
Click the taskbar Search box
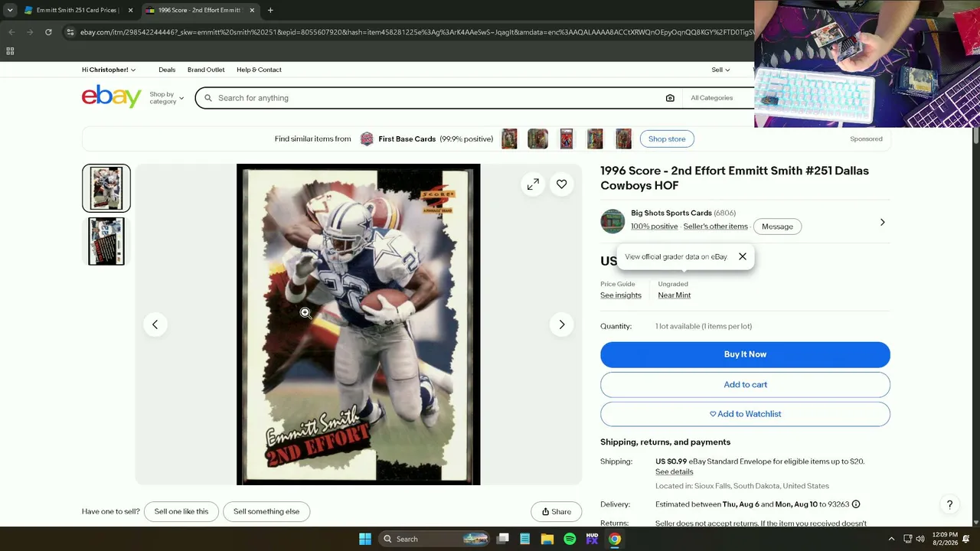coord(434,539)
